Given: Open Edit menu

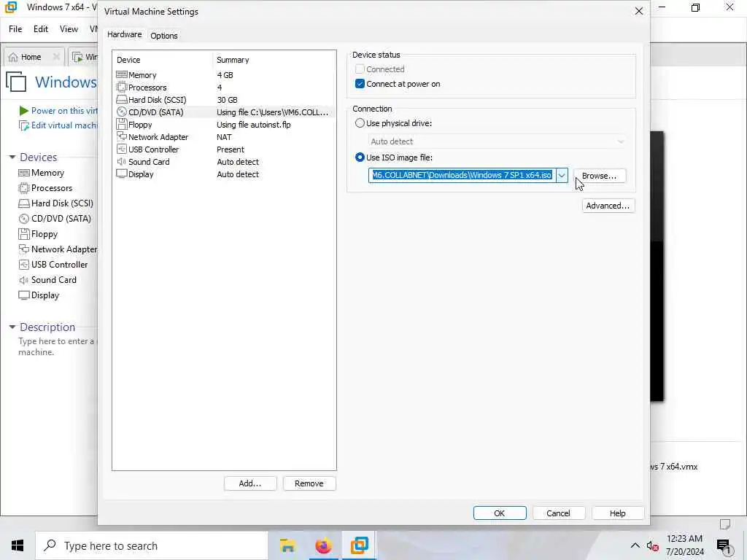Looking at the screenshot, I should (x=41, y=29).
